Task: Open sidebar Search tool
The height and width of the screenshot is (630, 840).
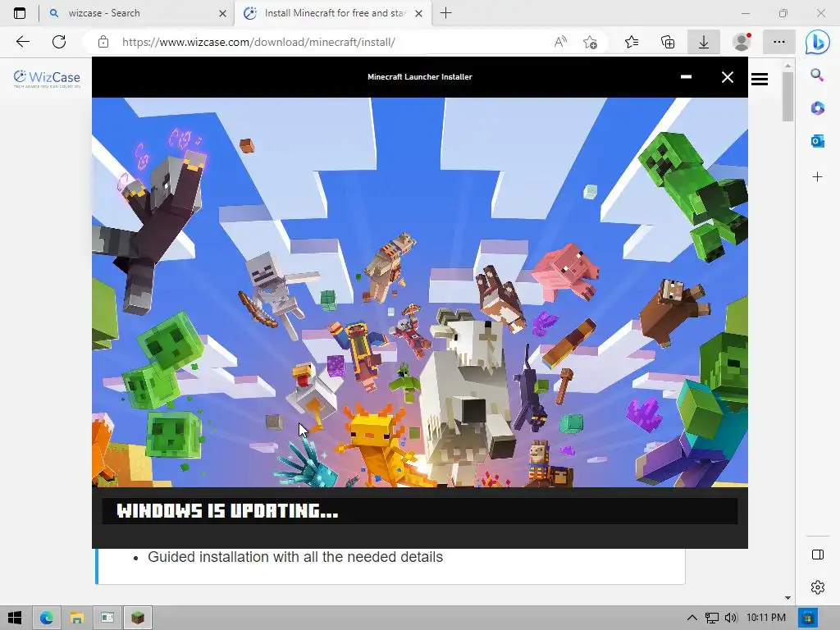Action: coord(817,75)
